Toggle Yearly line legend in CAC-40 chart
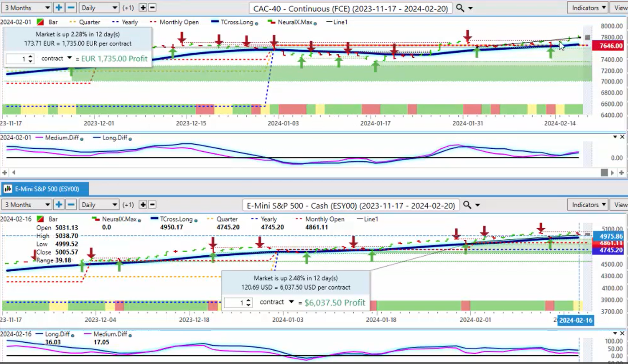 coord(125,22)
